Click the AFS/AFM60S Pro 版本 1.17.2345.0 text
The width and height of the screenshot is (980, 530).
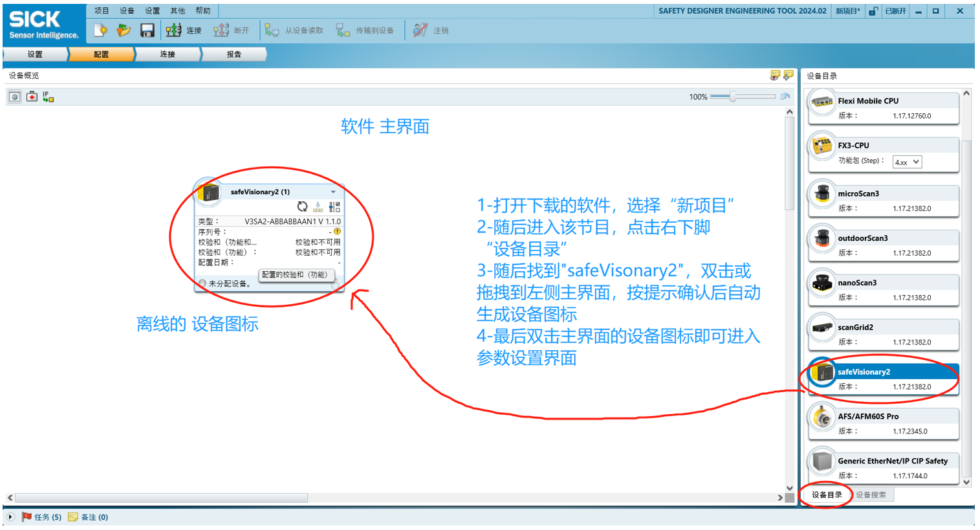click(883, 431)
